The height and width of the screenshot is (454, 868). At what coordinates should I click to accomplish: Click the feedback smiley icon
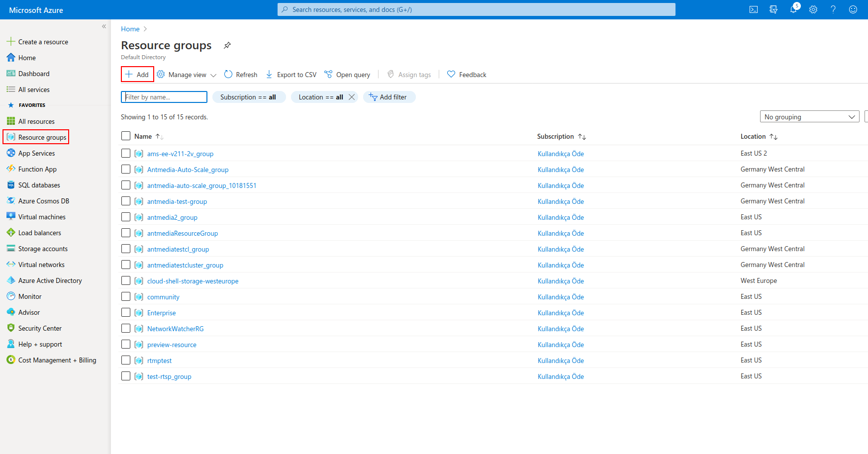pyautogui.click(x=853, y=9)
